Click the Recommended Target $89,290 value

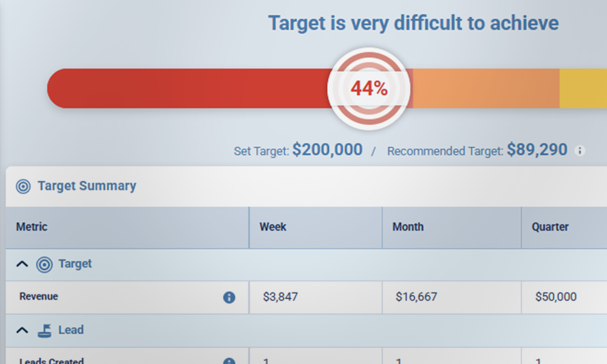537,150
